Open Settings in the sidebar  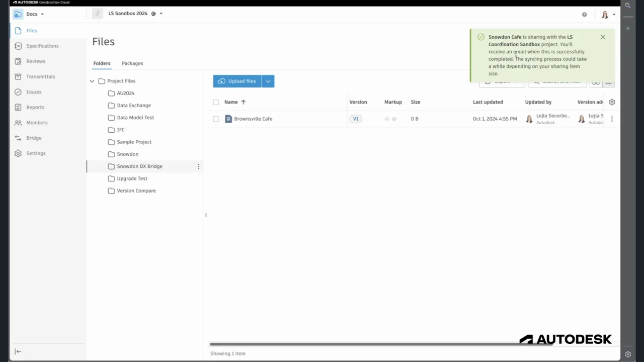36,153
